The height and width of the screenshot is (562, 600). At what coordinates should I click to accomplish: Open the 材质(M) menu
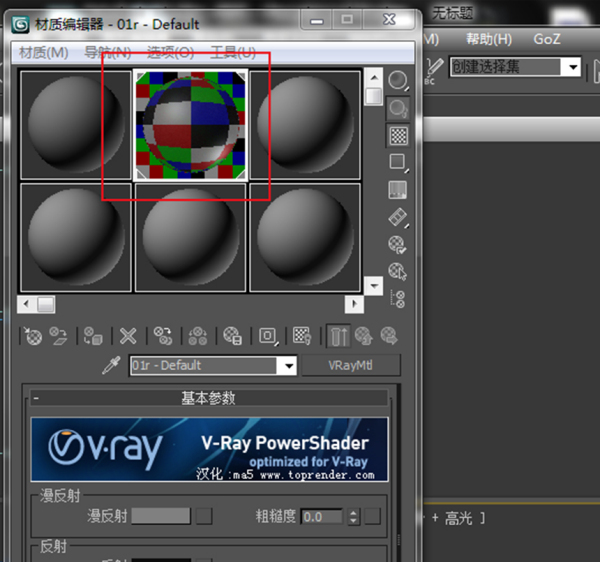(x=44, y=52)
